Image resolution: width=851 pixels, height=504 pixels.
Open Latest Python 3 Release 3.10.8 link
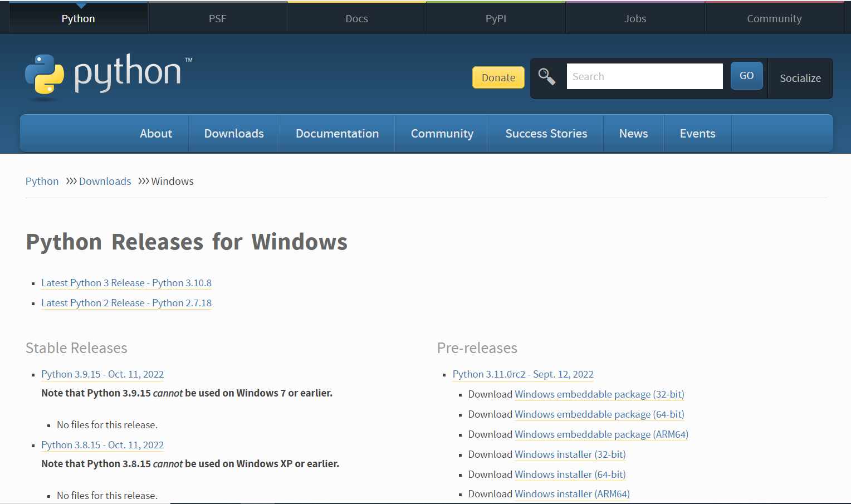(x=126, y=283)
